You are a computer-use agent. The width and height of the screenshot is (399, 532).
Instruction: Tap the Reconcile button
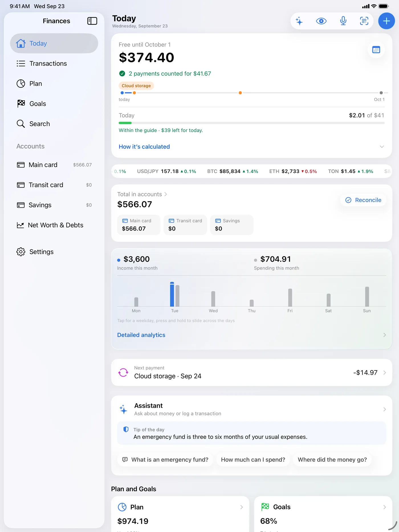pos(363,200)
